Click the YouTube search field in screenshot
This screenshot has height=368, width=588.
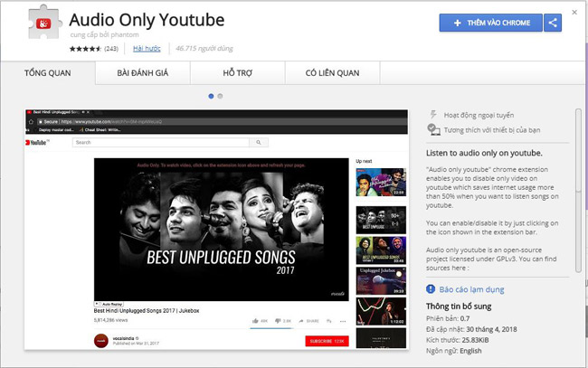[x=161, y=142]
